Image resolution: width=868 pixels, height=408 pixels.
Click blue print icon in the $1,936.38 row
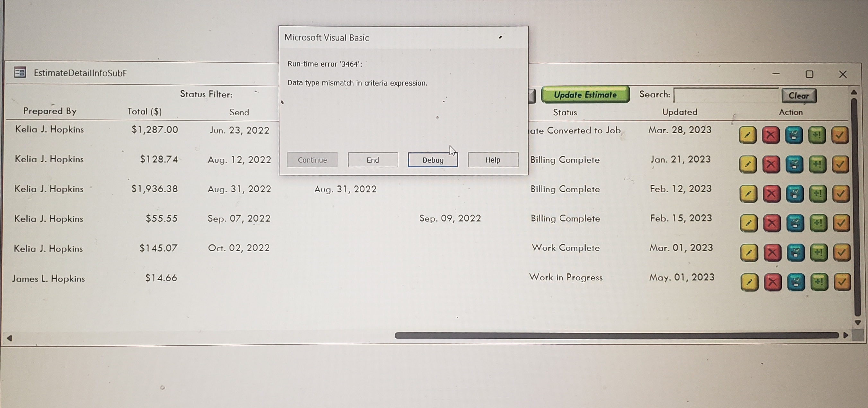[794, 194]
